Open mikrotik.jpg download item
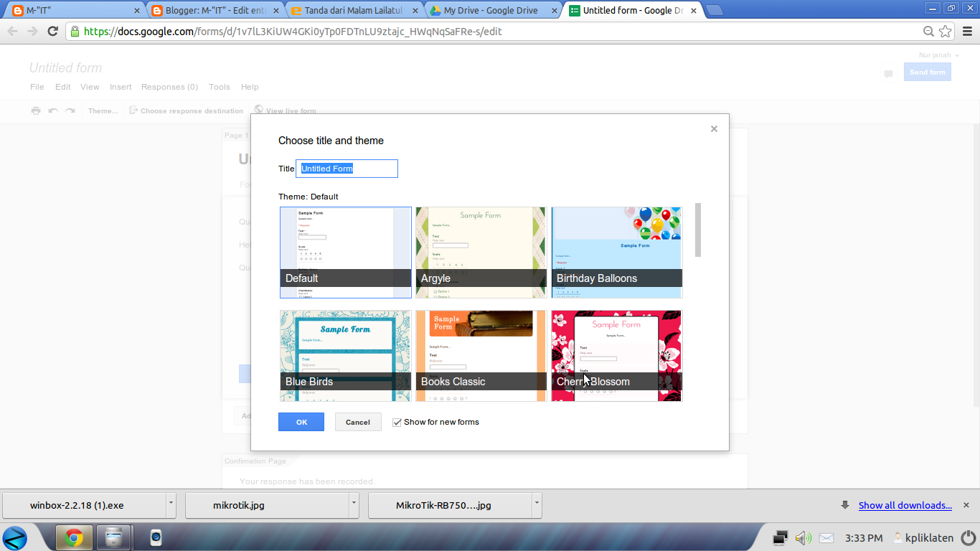 tap(267, 505)
